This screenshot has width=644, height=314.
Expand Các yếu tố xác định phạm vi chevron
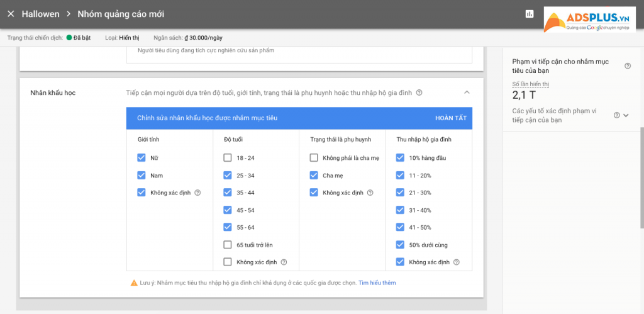click(x=626, y=116)
